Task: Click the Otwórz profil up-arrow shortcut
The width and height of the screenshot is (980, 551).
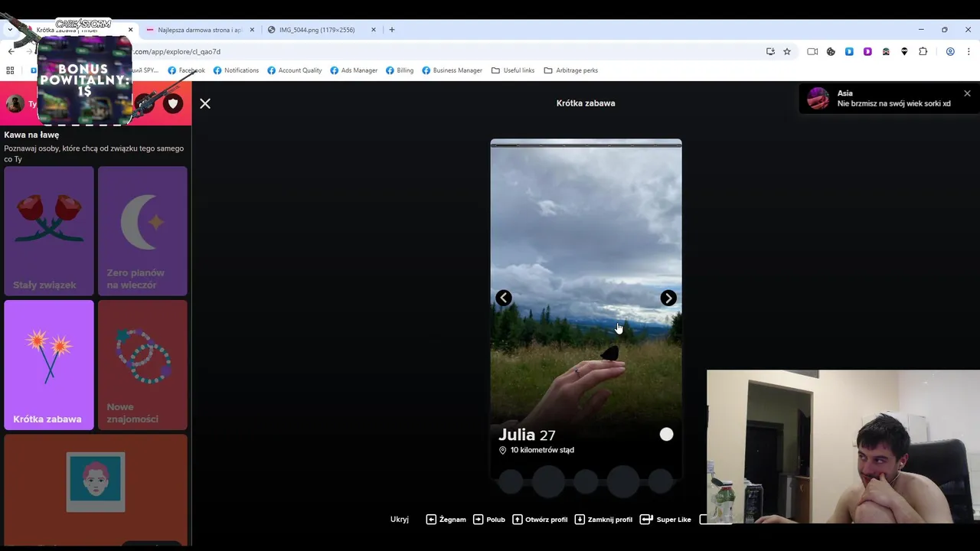Action: click(540, 519)
